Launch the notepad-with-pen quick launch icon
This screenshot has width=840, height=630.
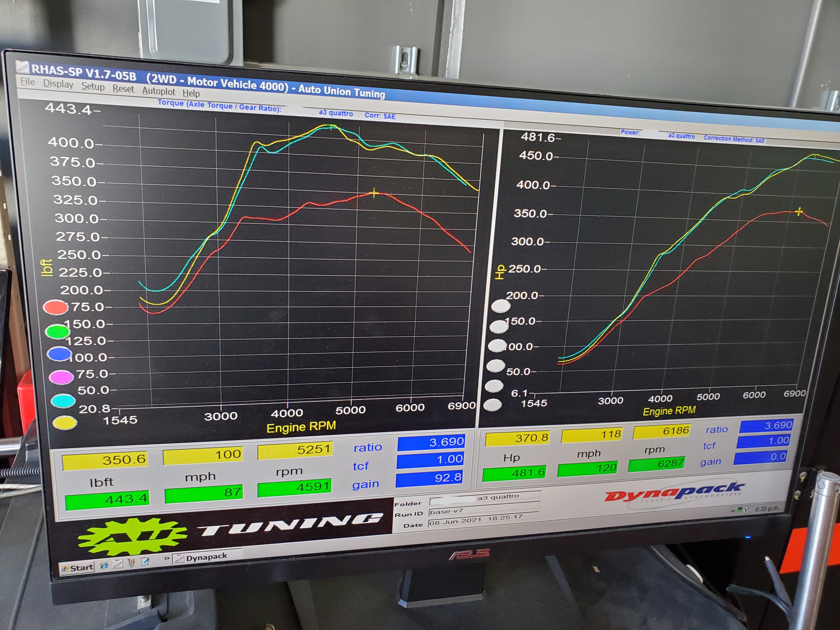(145, 561)
